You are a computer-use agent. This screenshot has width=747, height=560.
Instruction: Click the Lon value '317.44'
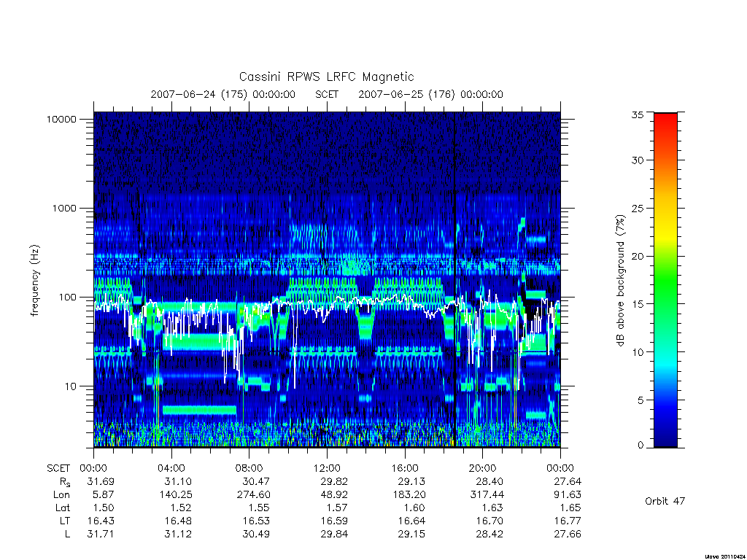pos(487,495)
